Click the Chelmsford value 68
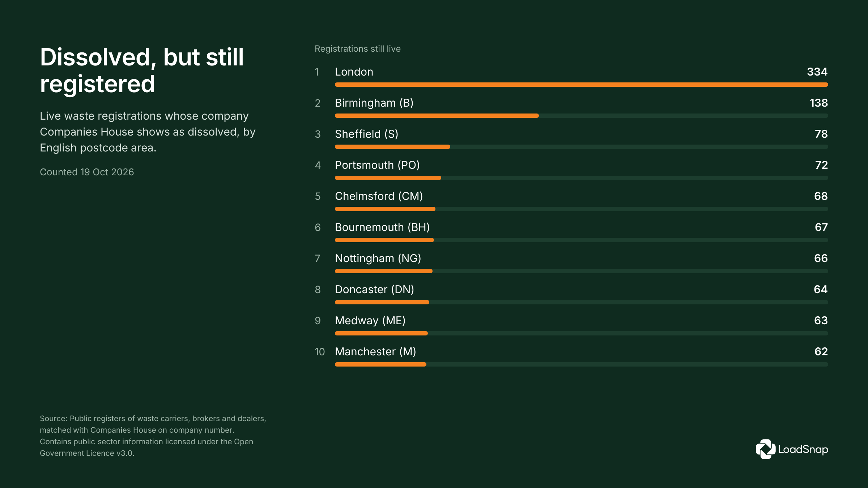The width and height of the screenshot is (868, 488). [x=821, y=196]
